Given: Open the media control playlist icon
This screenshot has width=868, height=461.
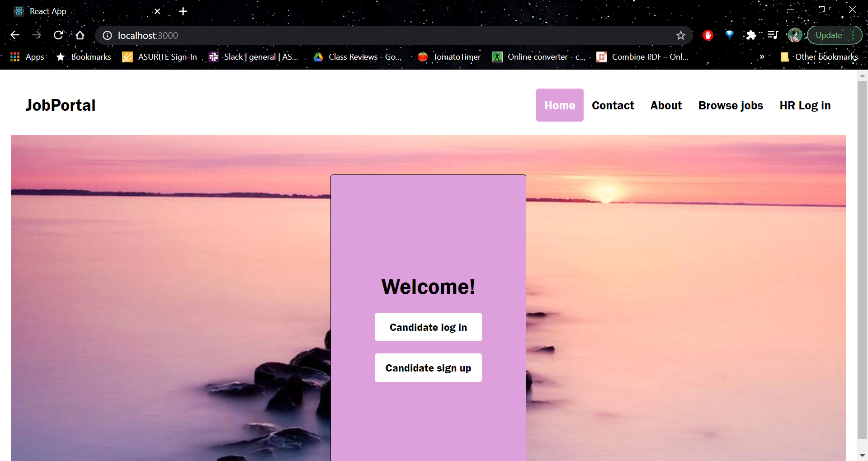Looking at the screenshot, I should tap(773, 35).
